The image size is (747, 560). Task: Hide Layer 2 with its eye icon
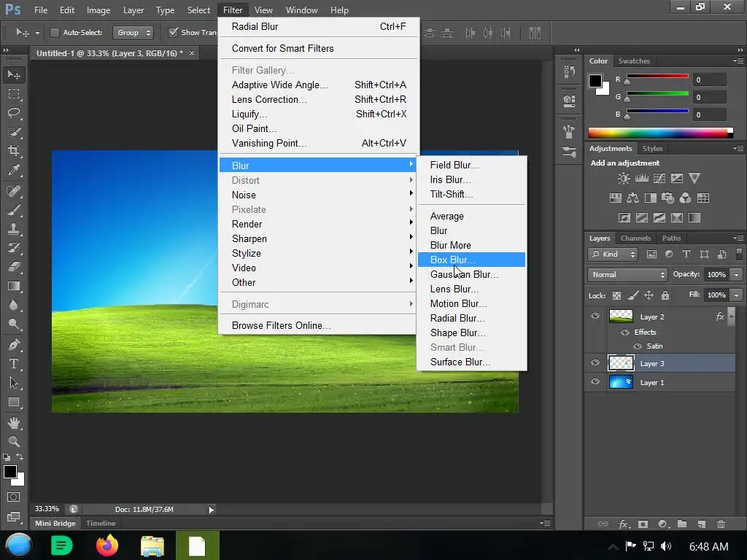[595, 316]
